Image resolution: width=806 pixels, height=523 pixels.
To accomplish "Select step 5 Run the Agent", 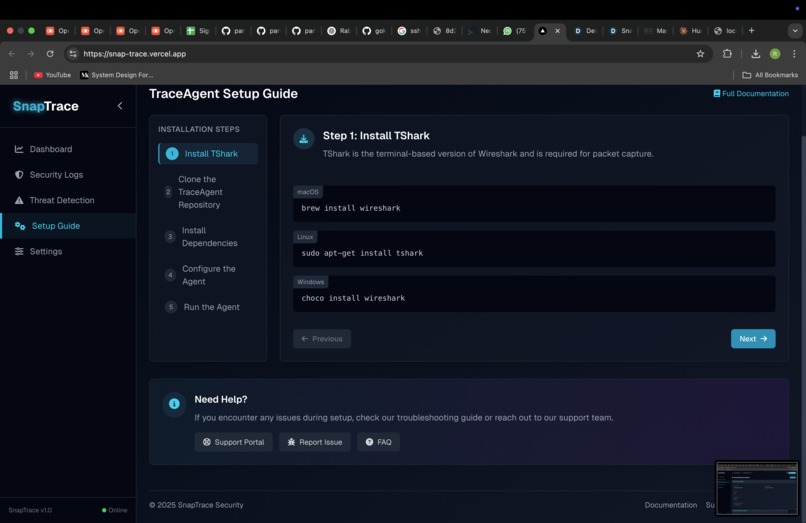I will click(x=208, y=307).
